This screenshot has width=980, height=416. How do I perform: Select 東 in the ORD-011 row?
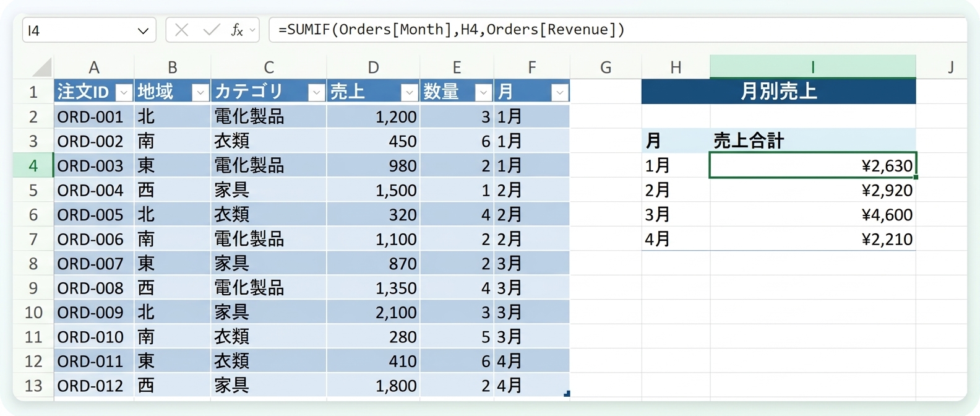172,362
